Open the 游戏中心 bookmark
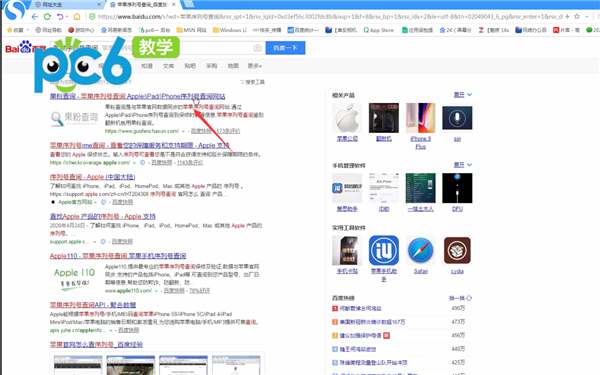 81,30
